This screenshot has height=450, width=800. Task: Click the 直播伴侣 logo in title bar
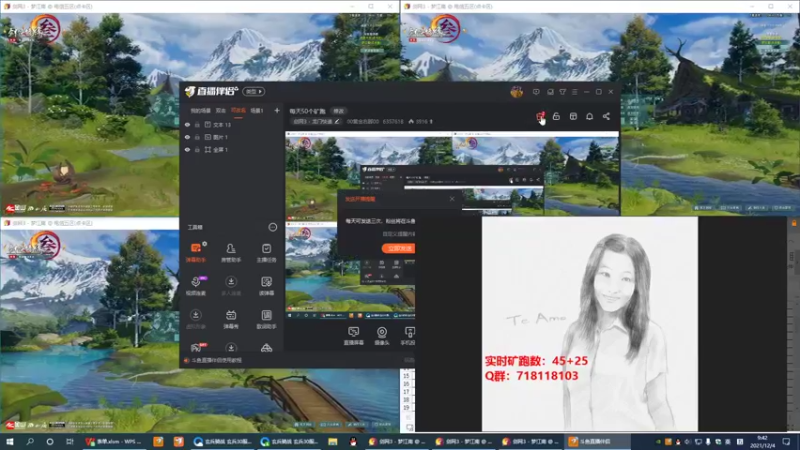click(x=211, y=91)
